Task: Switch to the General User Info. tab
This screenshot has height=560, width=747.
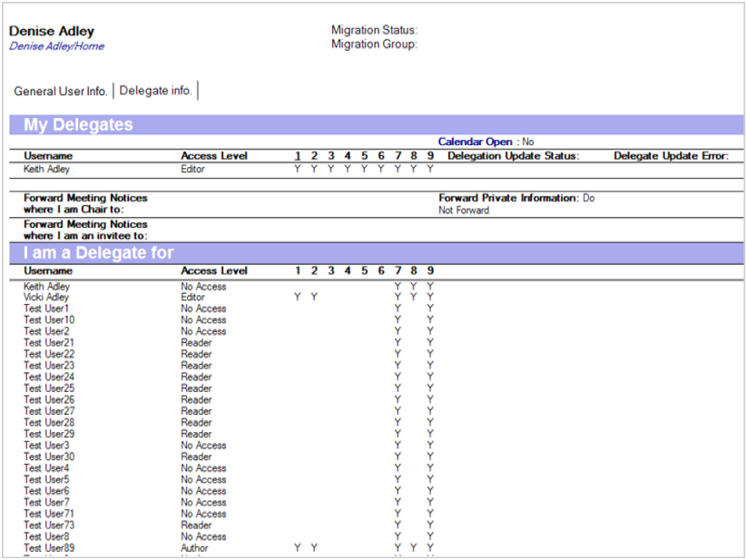Action: [x=61, y=91]
